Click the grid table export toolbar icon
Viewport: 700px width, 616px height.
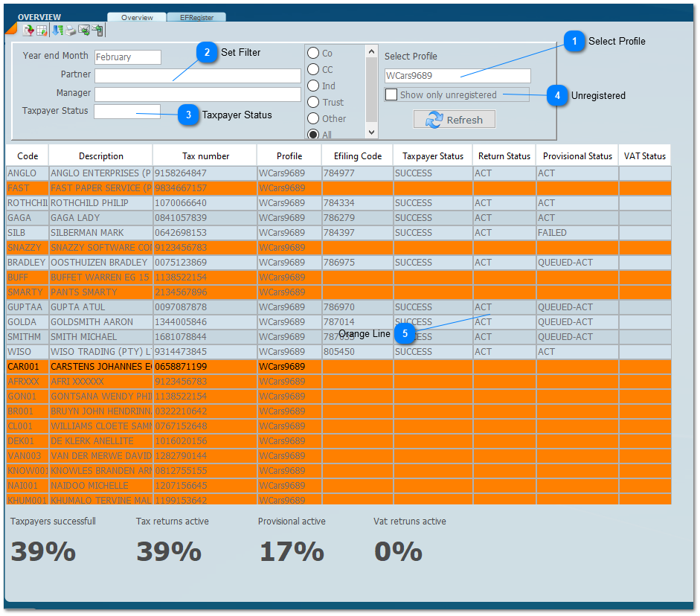tap(42, 31)
